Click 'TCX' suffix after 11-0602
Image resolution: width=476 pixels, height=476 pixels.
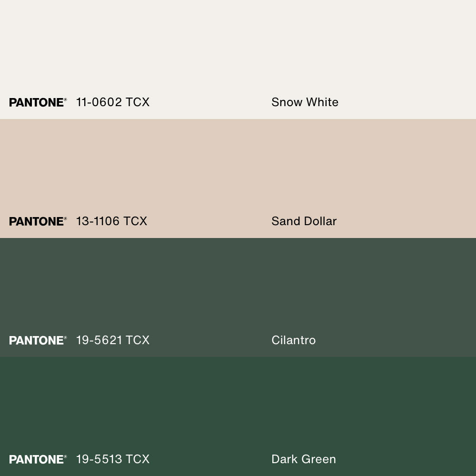pos(138,102)
